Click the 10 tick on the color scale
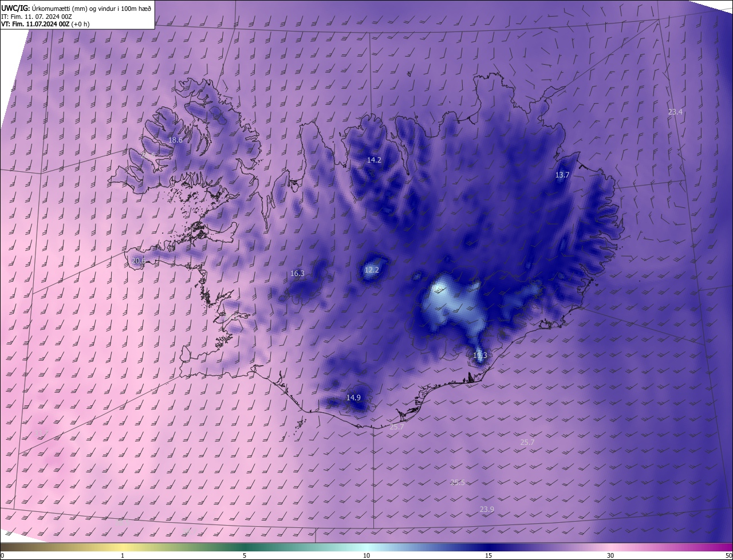This screenshot has width=733, height=560. click(x=366, y=555)
